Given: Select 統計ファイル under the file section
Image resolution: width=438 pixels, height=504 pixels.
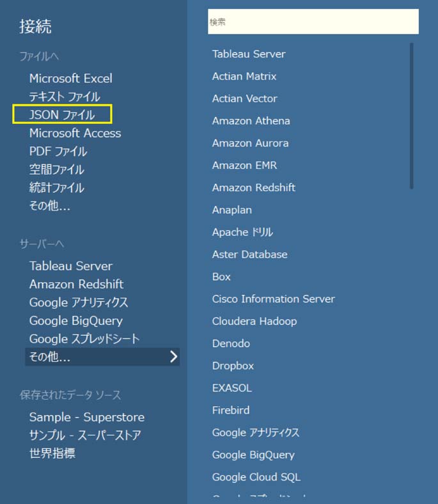Looking at the screenshot, I should (x=57, y=188).
